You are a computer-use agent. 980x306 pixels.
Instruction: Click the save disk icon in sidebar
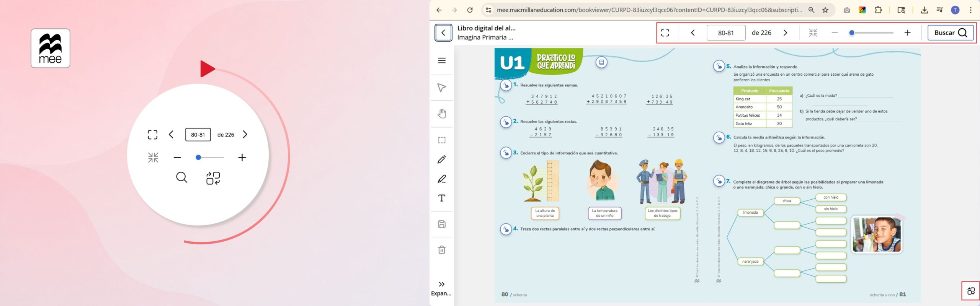442,224
